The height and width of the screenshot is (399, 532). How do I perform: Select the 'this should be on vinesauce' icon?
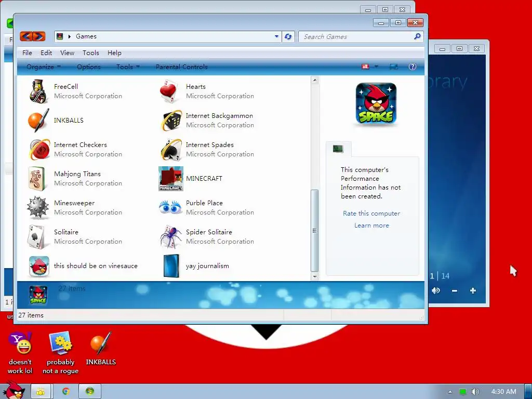39,266
